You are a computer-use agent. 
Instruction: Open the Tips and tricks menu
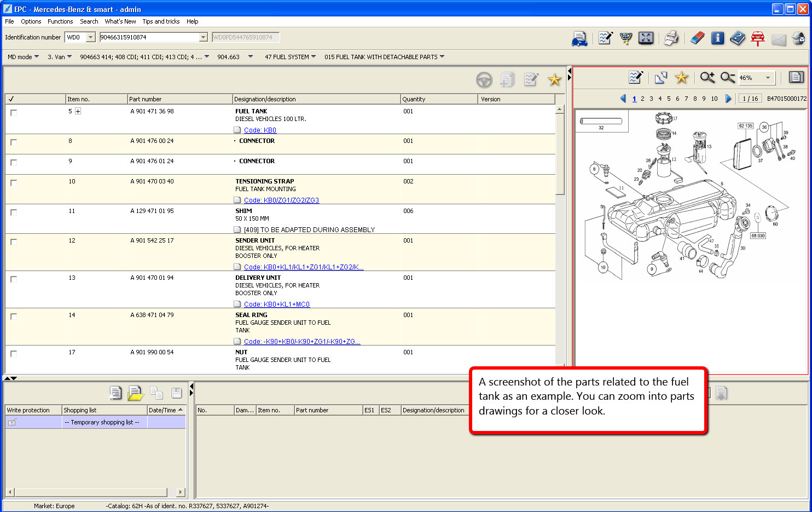(161, 21)
